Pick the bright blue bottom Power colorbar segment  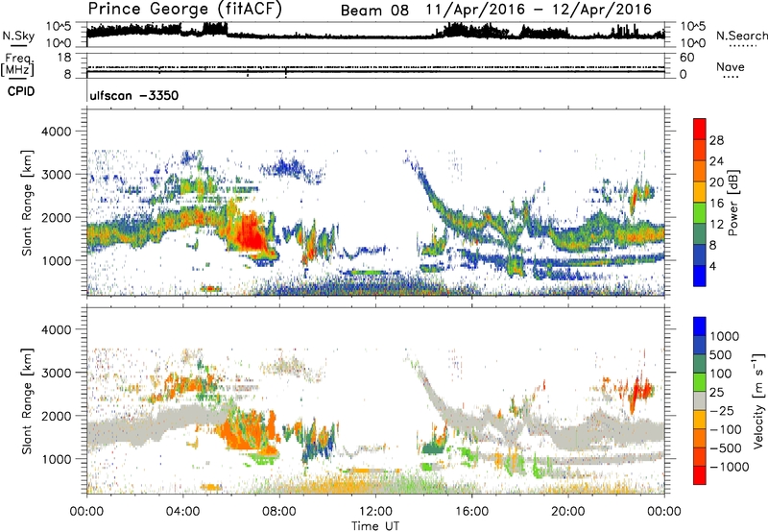tap(700, 276)
